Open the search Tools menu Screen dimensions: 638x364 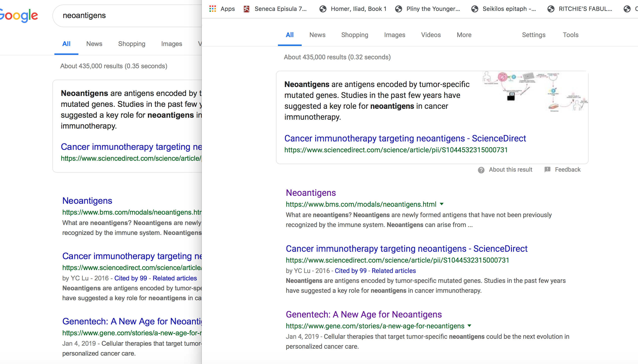(570, 35)
